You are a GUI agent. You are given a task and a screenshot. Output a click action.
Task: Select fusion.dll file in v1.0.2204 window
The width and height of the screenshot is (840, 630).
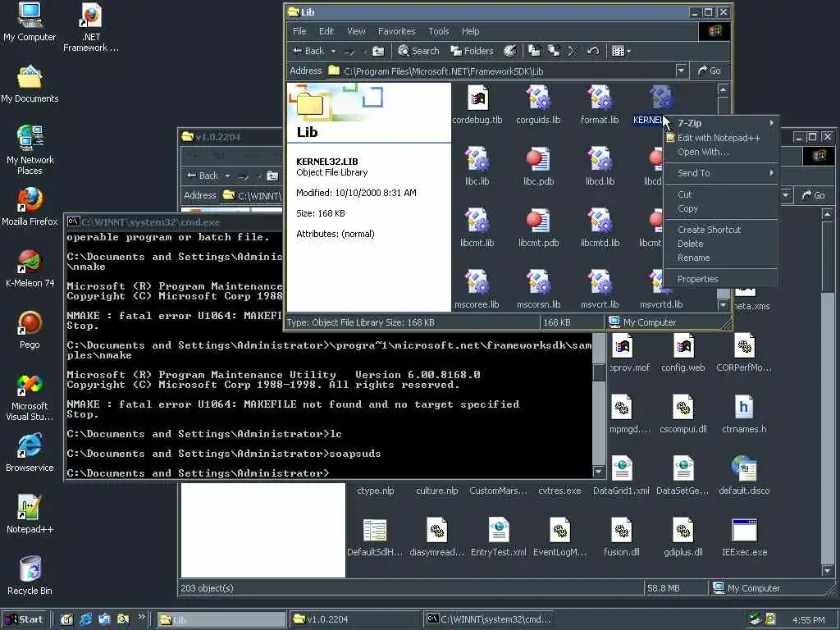pos(622,538)
